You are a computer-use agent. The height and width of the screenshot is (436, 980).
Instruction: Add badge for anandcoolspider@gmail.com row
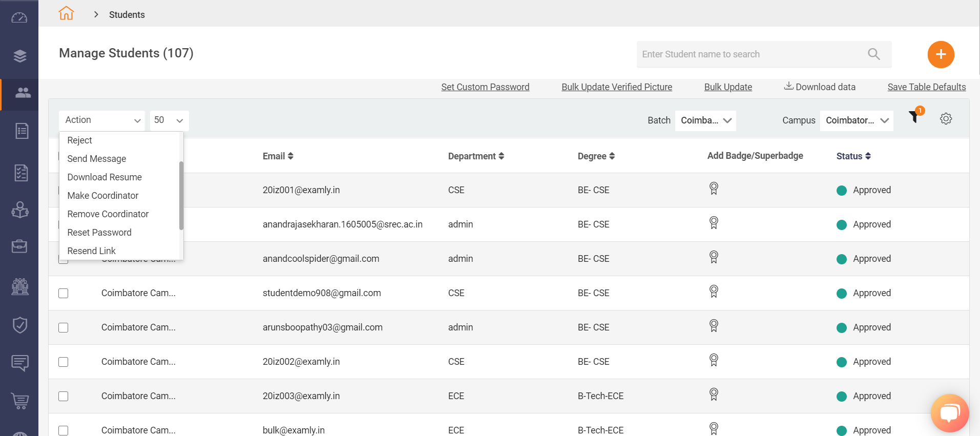coord(714,257)
